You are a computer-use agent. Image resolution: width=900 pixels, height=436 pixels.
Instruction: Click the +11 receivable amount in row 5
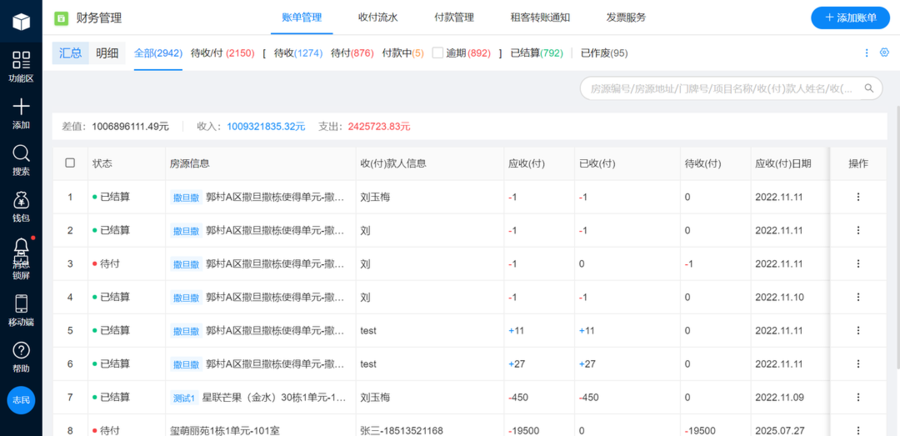click(x=517, y=330)
